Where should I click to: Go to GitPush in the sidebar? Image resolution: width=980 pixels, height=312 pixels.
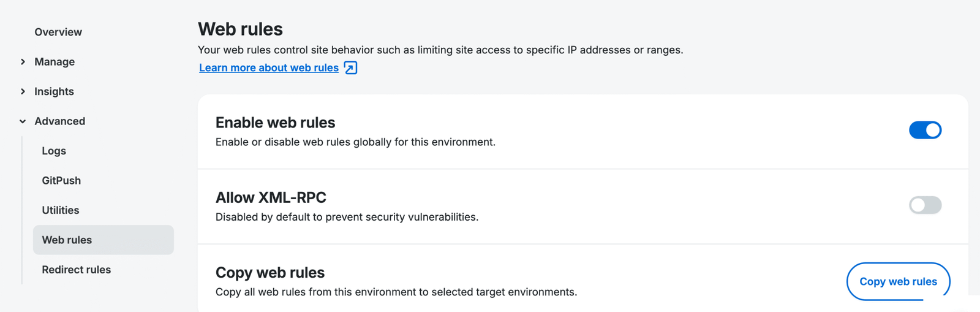pos(61,180)
